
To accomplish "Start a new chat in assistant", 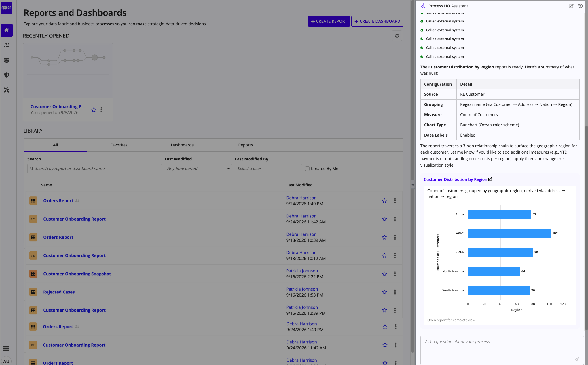I will [571, 6].
